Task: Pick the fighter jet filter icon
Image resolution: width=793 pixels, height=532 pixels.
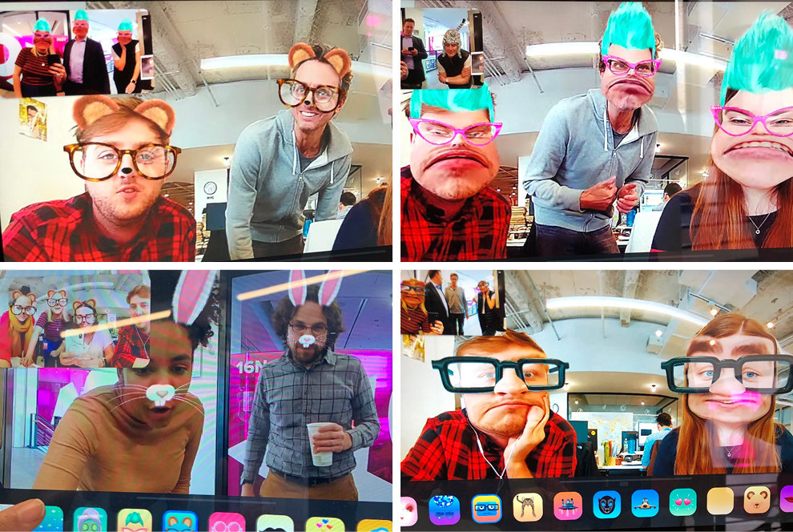Action: (x=646, y=503)
